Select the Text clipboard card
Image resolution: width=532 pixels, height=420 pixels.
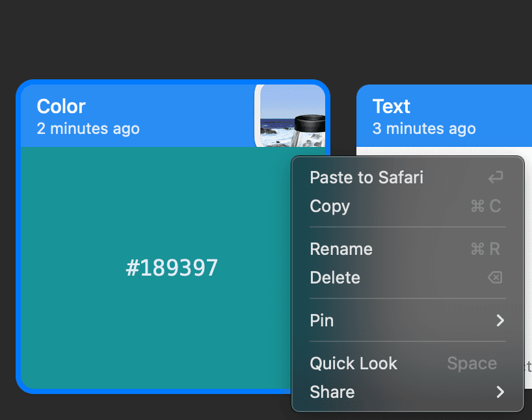point(444,116)
